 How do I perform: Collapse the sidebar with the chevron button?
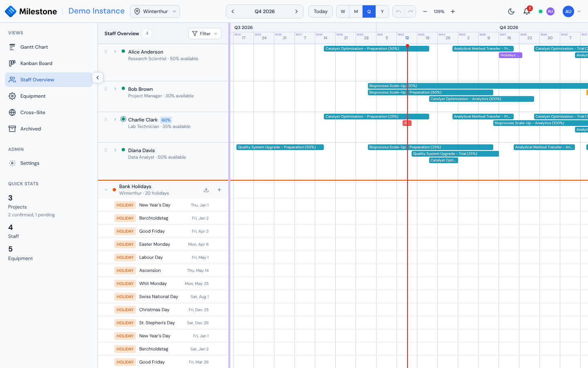pos(98,78)
